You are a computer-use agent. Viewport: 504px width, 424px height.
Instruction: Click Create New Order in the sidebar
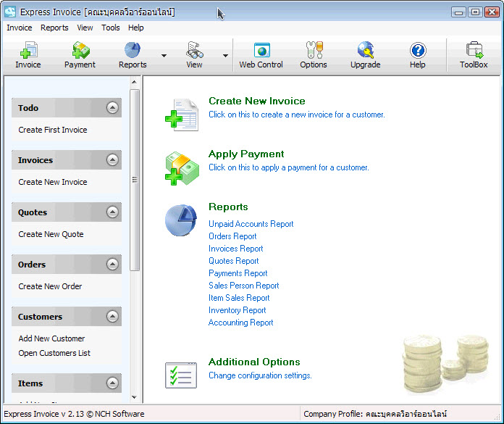pos(50,286)
